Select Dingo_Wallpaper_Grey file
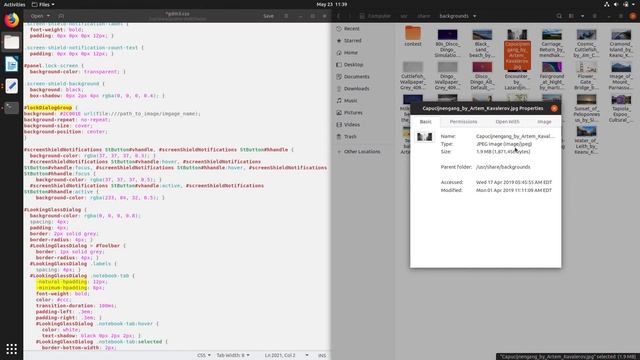The height and width of the screenshot is (360, 640). [447, 76]
